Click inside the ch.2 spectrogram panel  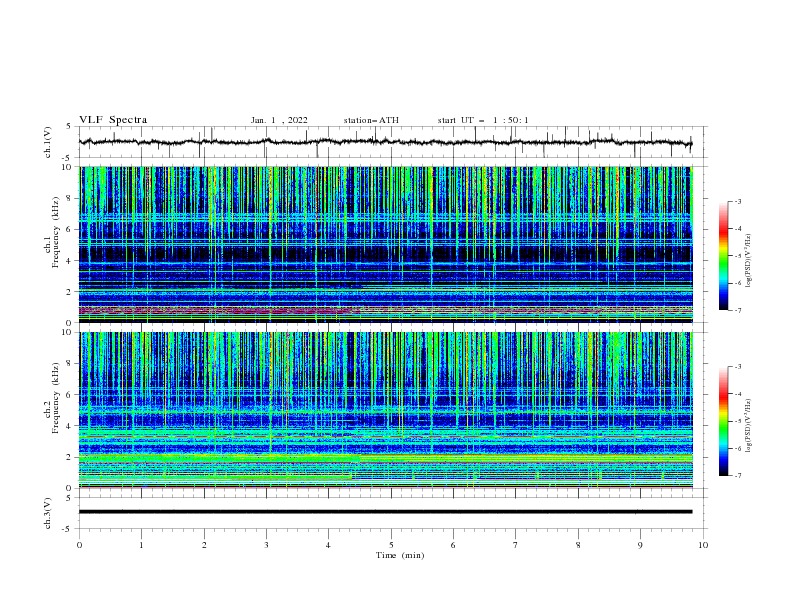tap(386, 410)
